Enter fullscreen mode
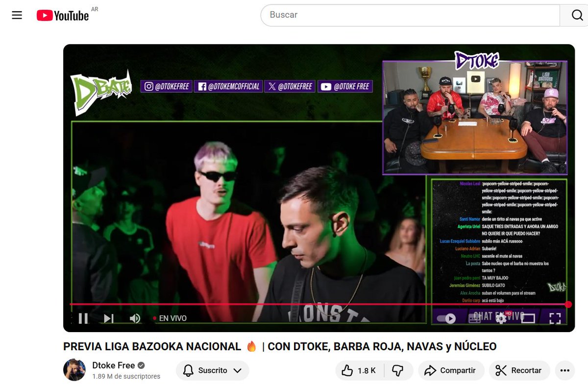Viewport: 588px width, 387px height. (x=555, y=318)
